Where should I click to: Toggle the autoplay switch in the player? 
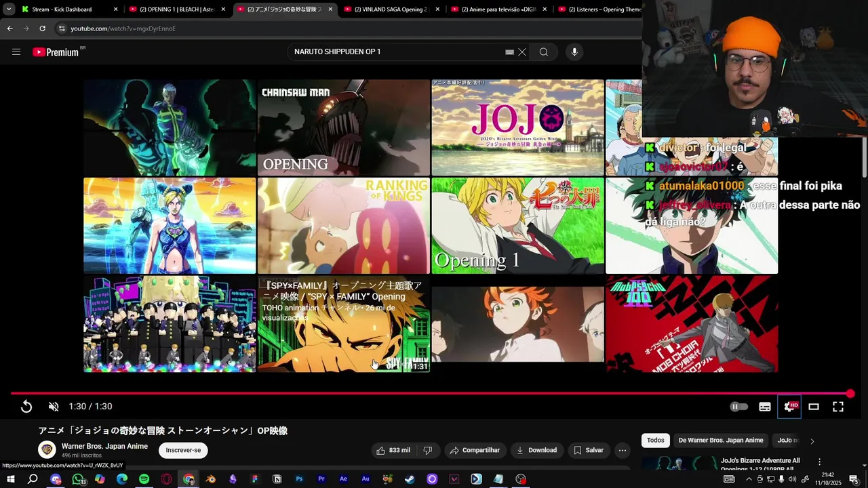[738, 407]
